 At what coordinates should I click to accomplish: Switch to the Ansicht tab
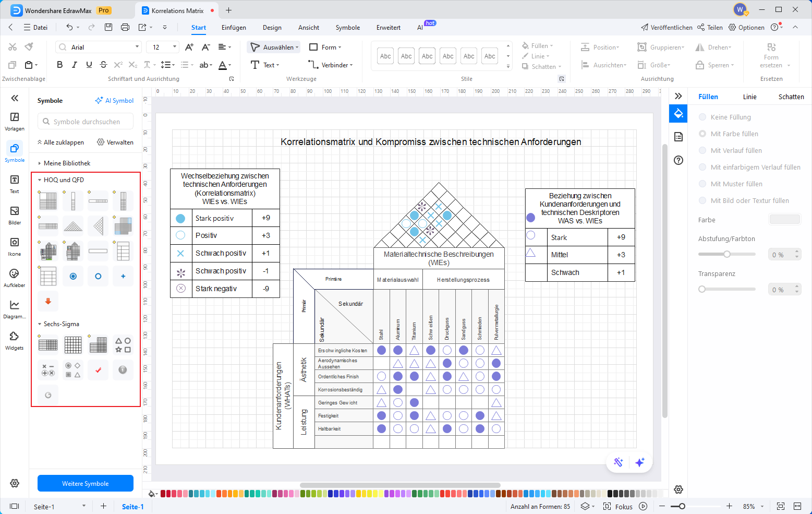(x=309, y=27)
